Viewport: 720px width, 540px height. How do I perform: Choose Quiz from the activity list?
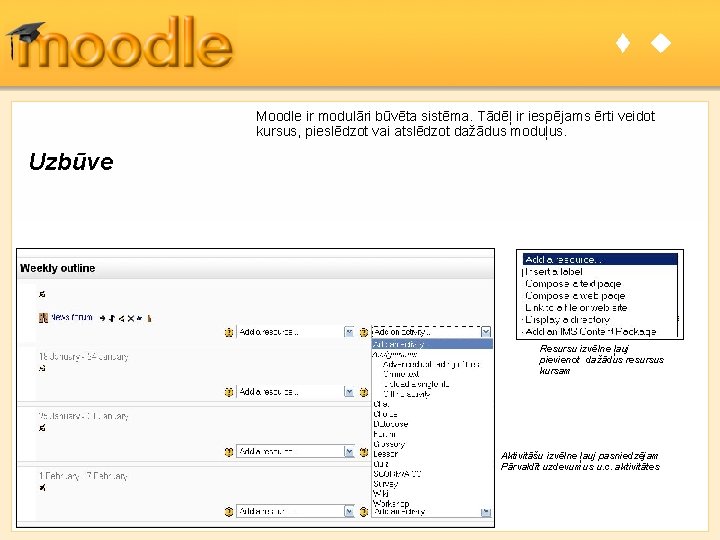(x=381, y=464)
